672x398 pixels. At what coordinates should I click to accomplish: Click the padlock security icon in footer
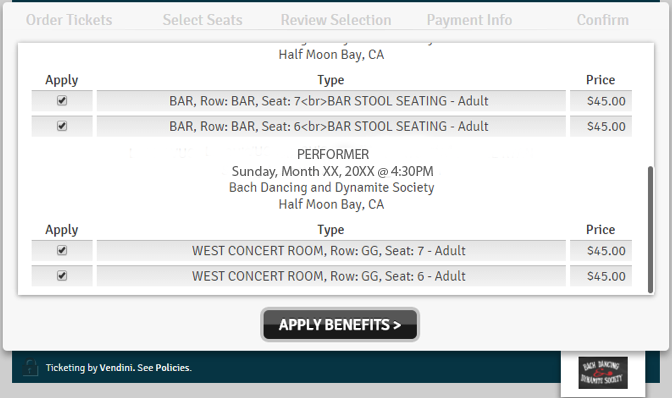(30, 367)
